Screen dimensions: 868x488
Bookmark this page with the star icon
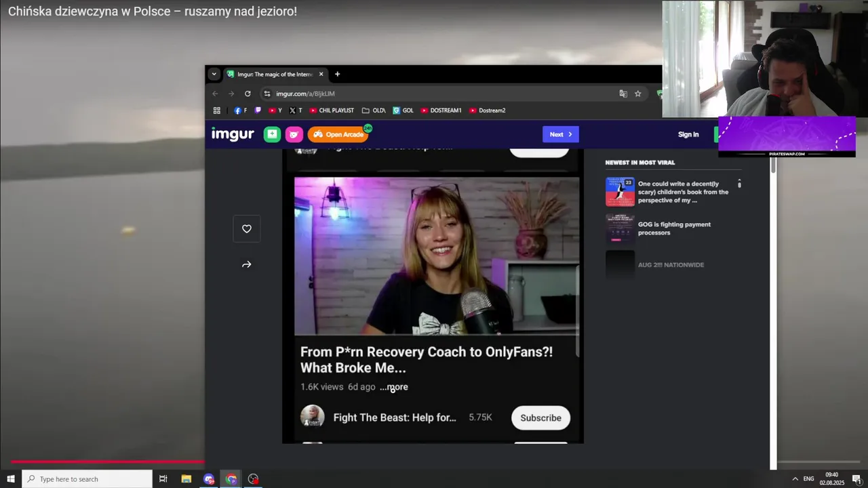click(x=638, y=94)
